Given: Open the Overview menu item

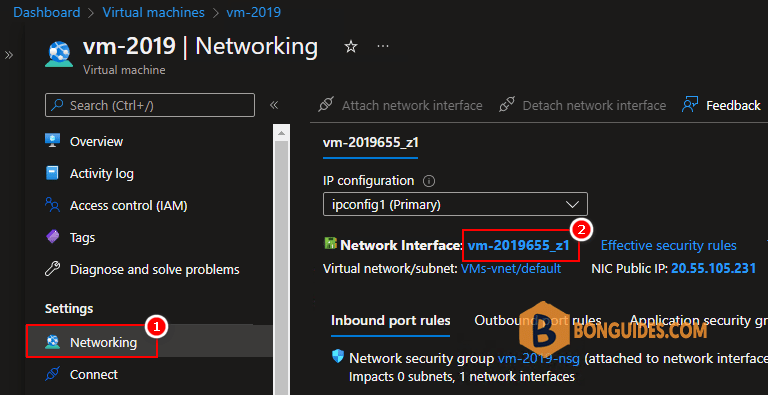Looking at the screenshot, I should pos(96,141).
